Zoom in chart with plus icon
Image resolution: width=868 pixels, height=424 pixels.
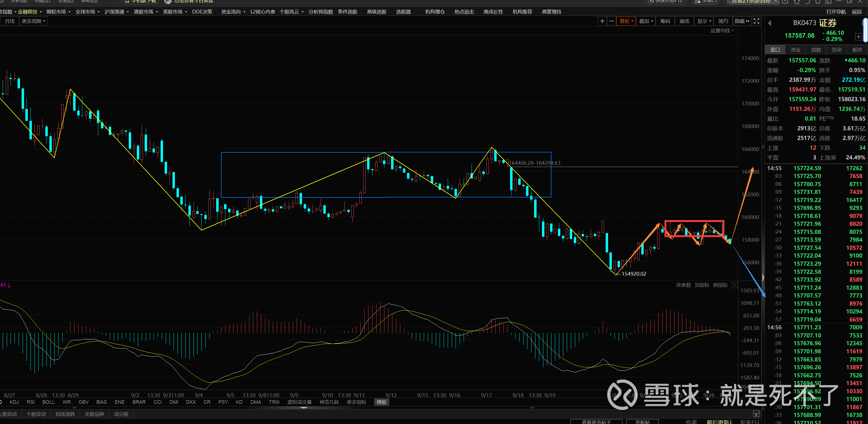tap(602, 21)
